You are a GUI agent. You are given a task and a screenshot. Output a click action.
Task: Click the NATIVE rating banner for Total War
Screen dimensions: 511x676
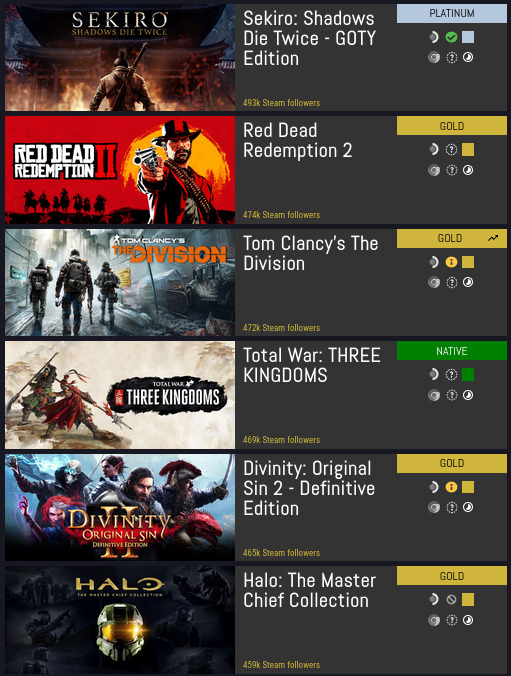pyautogui.click(x=451, y=351)
